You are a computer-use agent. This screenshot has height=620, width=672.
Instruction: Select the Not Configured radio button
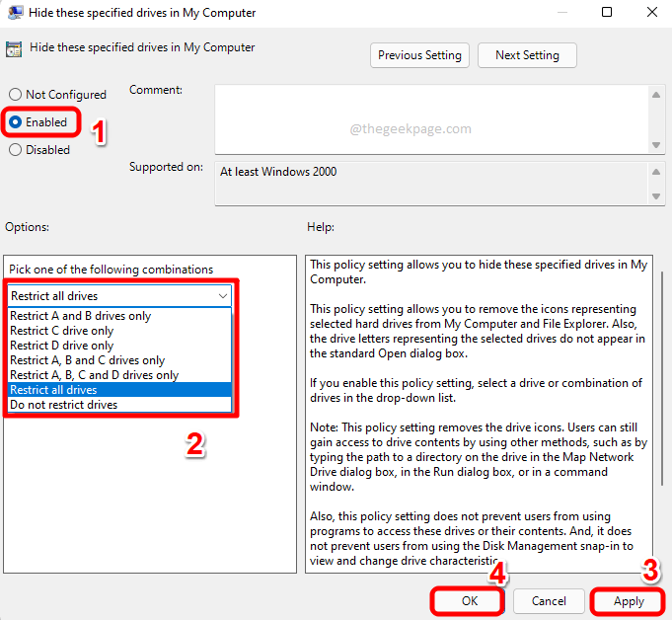click(x=16, y=95)
